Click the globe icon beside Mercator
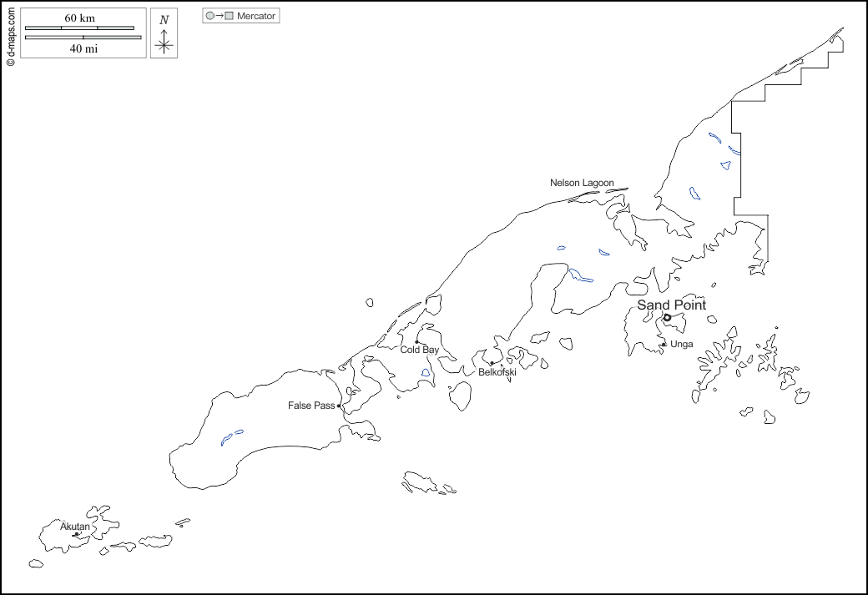868x595 pixels. pyautogui.click(x=210, y=16)
